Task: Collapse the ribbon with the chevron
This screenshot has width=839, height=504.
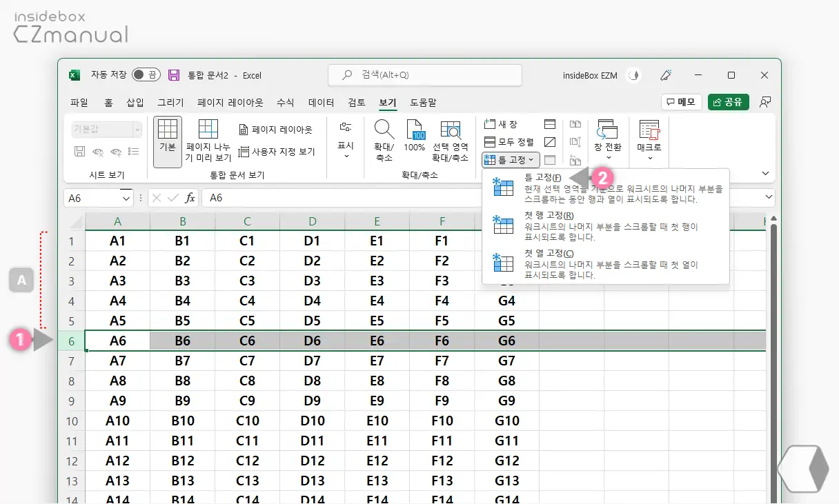Action: tap(765, 174)
